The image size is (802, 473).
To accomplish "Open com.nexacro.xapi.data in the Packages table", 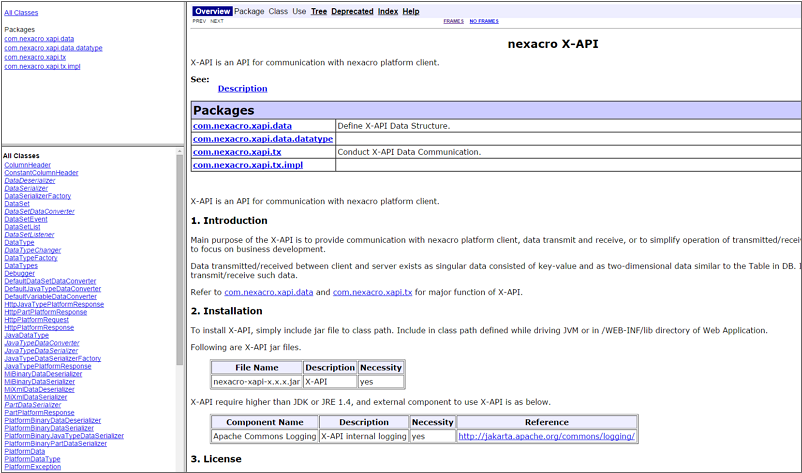I will (242, 126).
